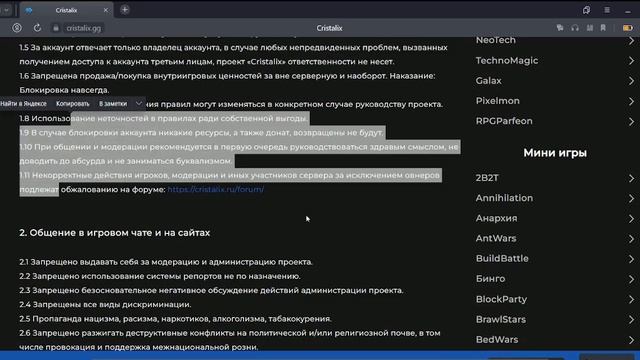Click rule 1.5 about account owner responsibility
The image size is (640, 360).
(233, 55)
